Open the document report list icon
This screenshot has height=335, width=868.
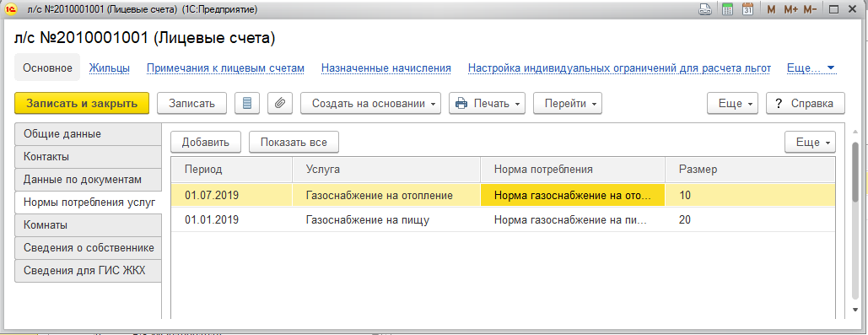247,103
